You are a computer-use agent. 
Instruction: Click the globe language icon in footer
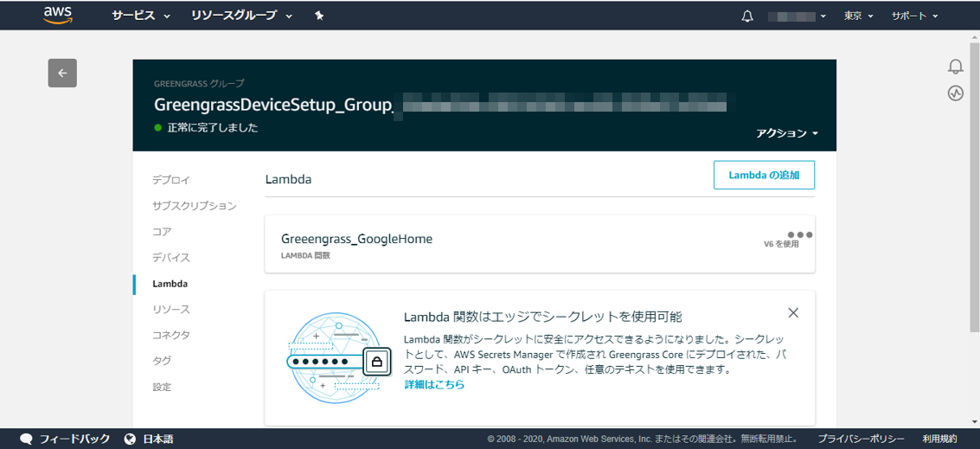[131, 439]
